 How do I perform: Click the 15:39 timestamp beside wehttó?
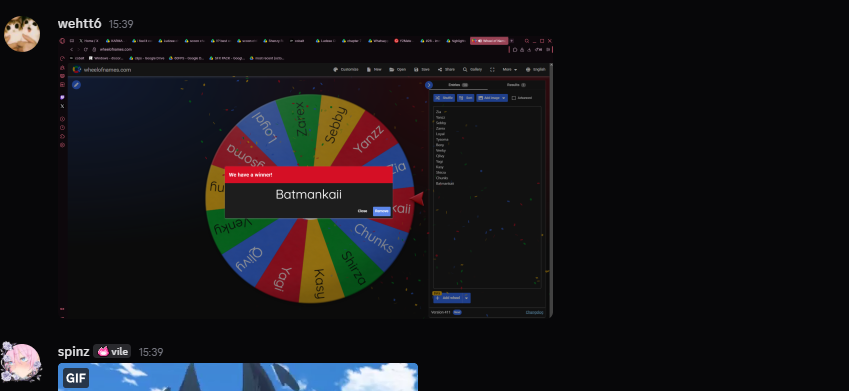coord(121,24)
